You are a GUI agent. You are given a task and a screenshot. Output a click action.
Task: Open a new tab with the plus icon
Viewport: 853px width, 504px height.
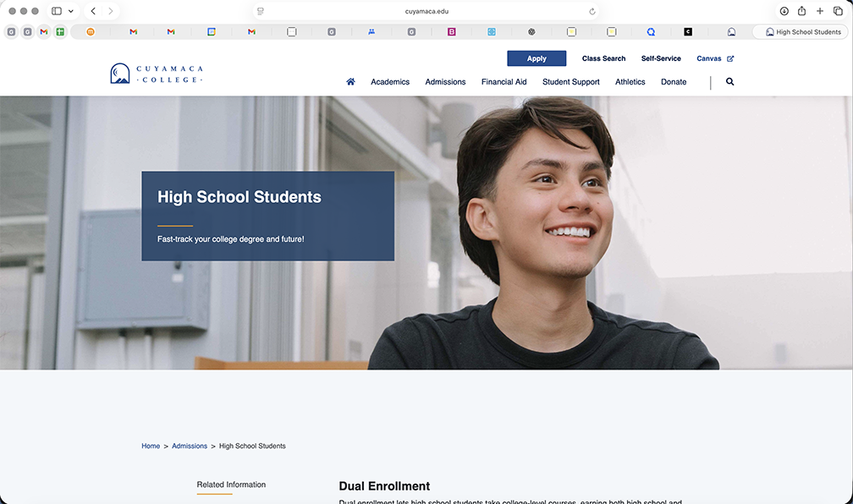tap(819, 11)
